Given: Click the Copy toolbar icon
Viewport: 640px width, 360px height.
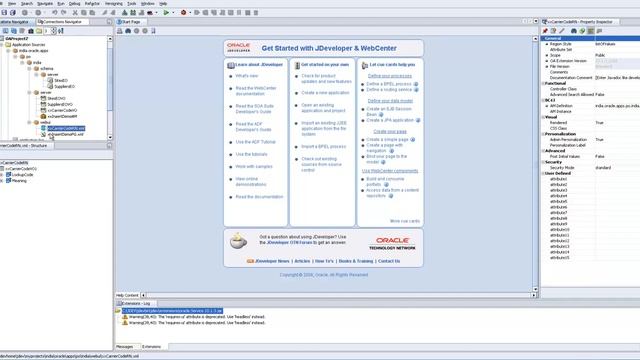Looking at the screenshot, I should [84, 13].
